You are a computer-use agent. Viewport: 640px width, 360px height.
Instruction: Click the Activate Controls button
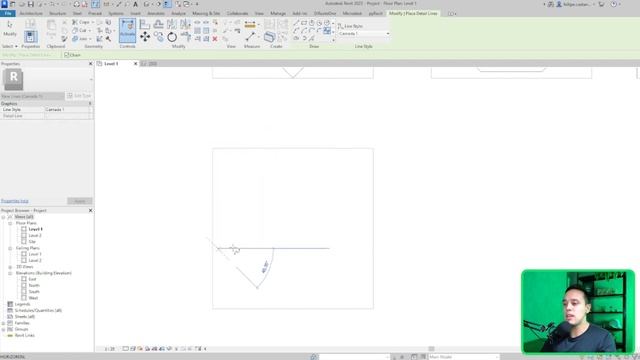tap(127, 30)
